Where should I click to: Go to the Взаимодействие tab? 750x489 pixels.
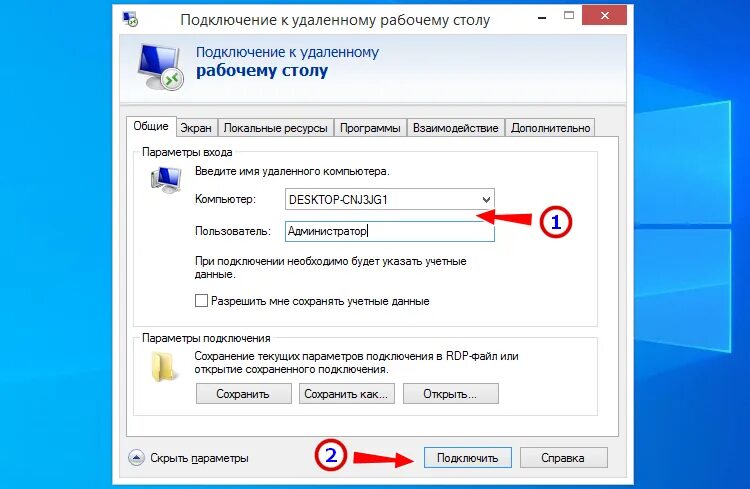point(456,128)
